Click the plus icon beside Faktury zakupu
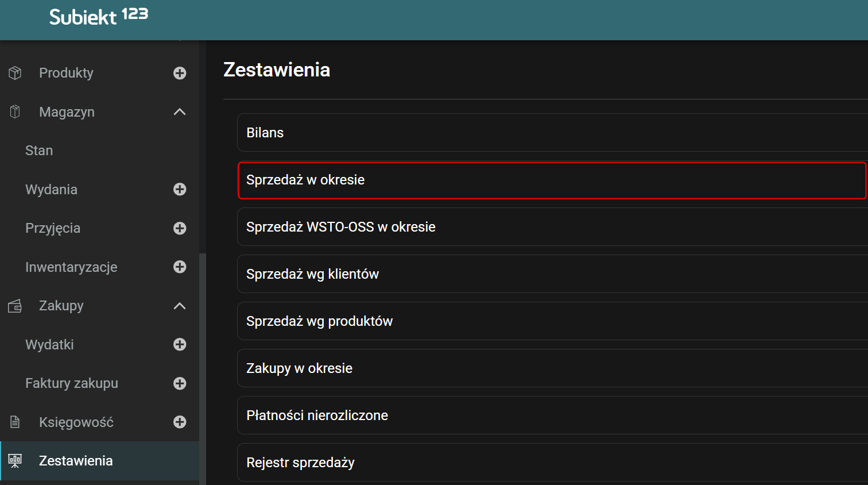The width and height of the screenshot is (868, 485). pyautogui.click(x=180, y=383)
